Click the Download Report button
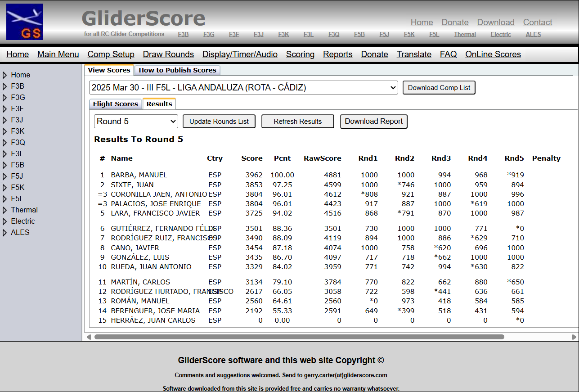This screenshot has height=392, width=579. pos(373,122)
